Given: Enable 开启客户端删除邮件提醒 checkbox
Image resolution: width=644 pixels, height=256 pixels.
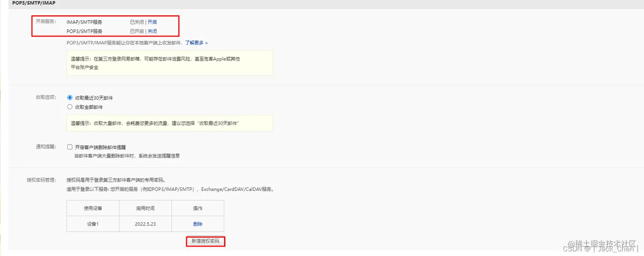Looking at the screenshot, I should [x=70, y=147].
